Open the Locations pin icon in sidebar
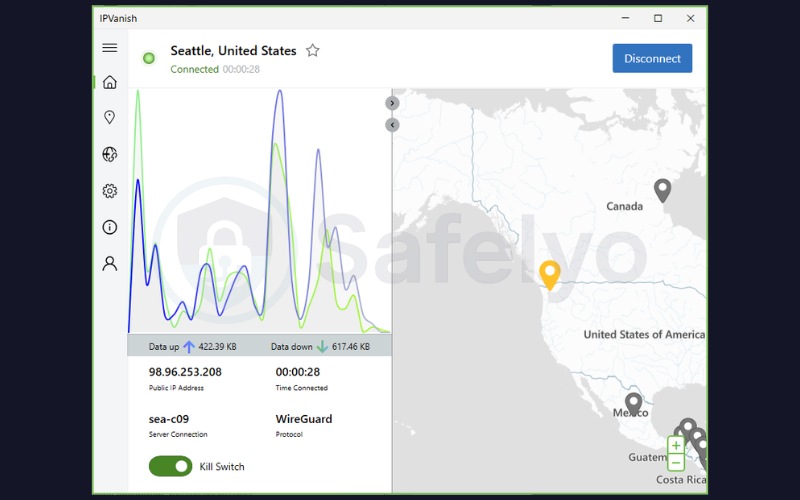The height and width of the screenshot is (500, 800). pyautogui.click(x=109, y=117)
